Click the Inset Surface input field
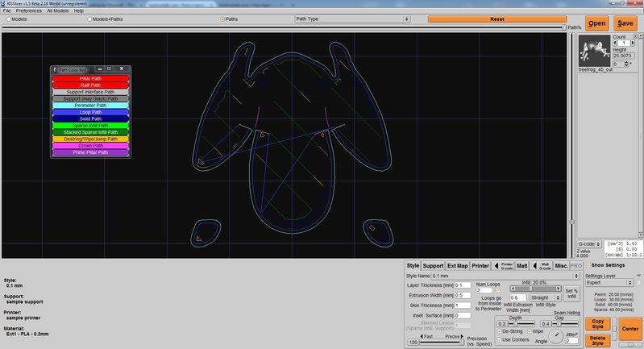This screenshot has height=349, width=644. 463,315
